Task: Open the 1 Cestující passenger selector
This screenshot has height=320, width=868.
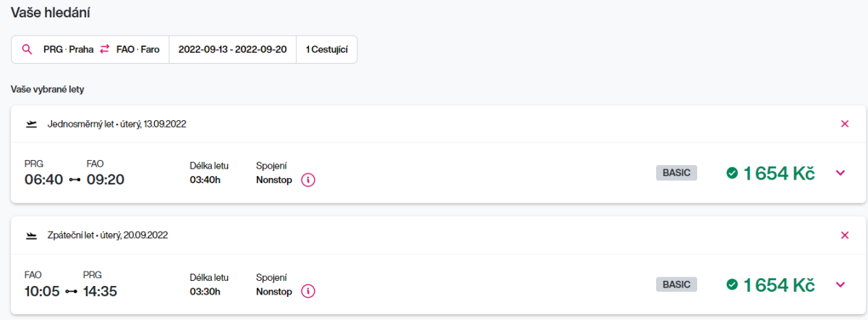Action: coord(326,50)
